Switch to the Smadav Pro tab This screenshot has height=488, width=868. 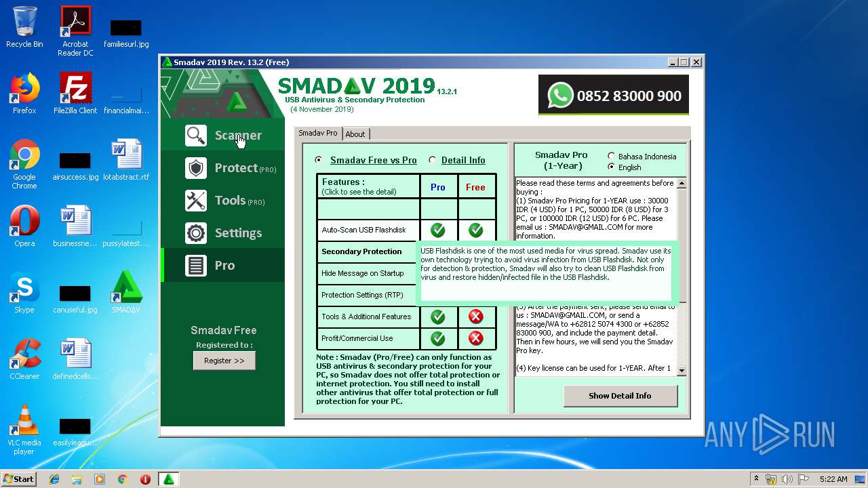(318, 133)
